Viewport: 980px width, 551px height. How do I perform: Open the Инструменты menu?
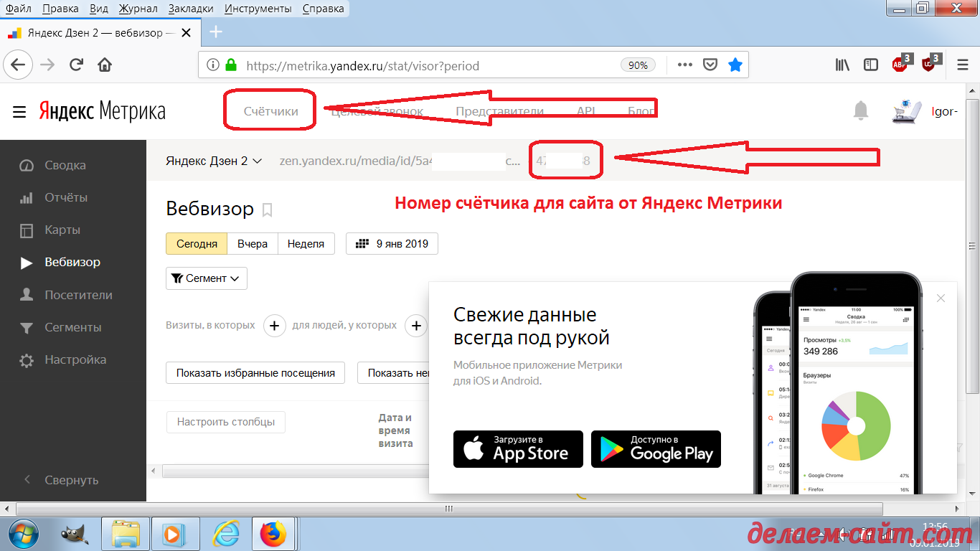[258, 9]
